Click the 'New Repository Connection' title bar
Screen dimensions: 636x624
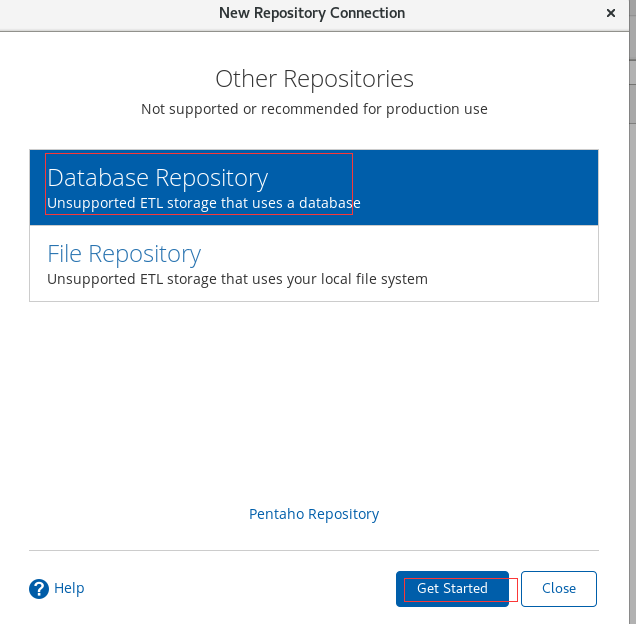312,13
